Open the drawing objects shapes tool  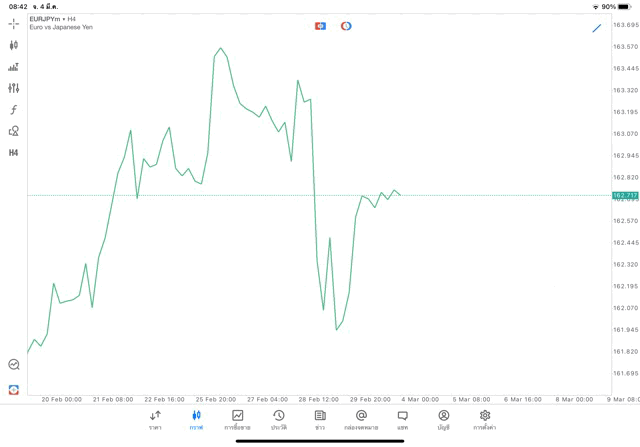[14, 131]
